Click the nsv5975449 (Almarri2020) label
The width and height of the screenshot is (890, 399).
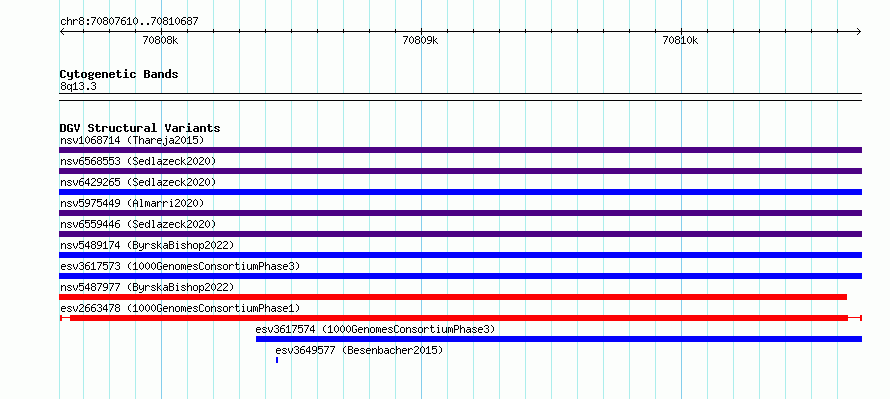point(132,203)
